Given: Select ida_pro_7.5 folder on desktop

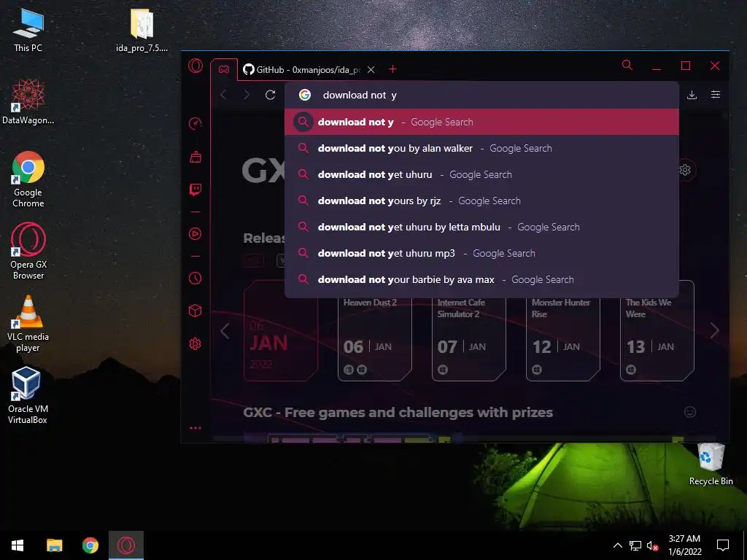Looking at the screenshot, I should 142,31.
